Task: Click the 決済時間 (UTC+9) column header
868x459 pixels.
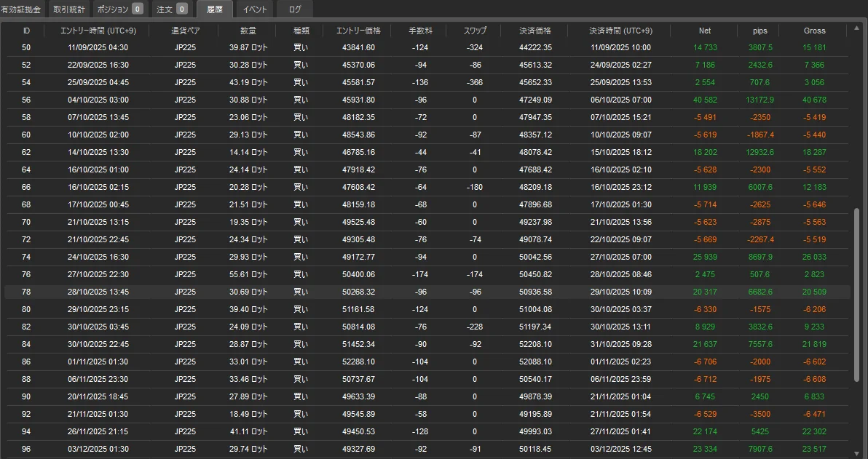Action: coord(620,31)
